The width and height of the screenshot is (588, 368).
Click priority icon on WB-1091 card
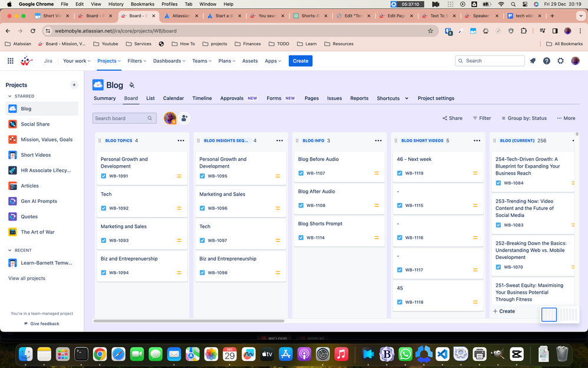pyautogui.click(x=179, y=176)
